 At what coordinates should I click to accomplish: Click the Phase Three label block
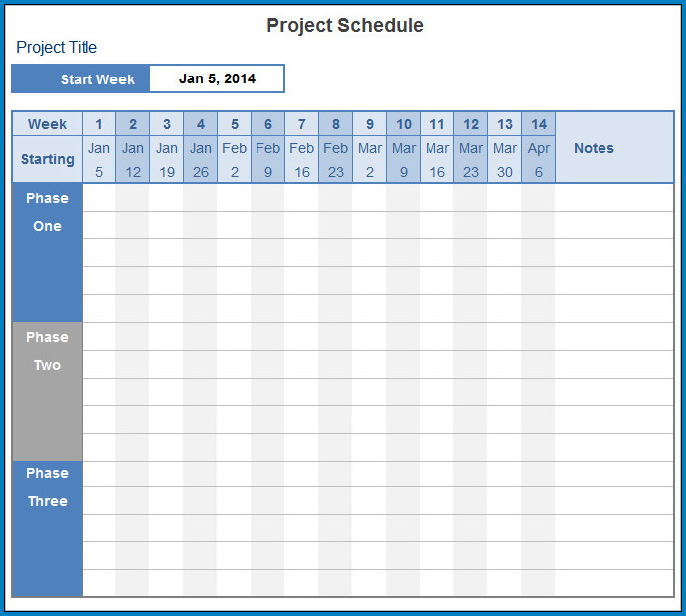coord(47,529)
